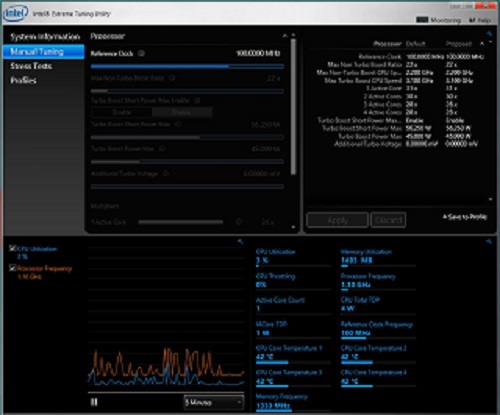Collapse the Processor tuning section
Image resolution: width=500 pixels, height=415 pixels.
coord(285,36)
